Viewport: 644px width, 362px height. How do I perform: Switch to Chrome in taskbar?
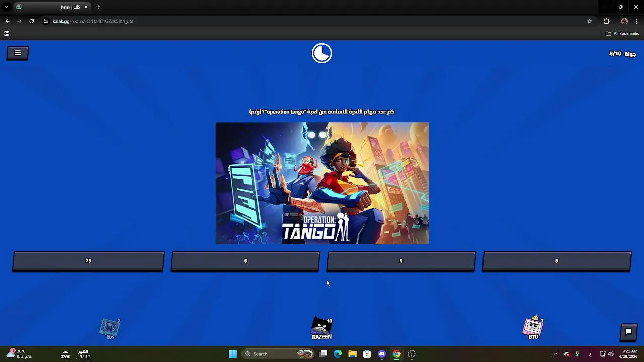(x=397, y=354)
